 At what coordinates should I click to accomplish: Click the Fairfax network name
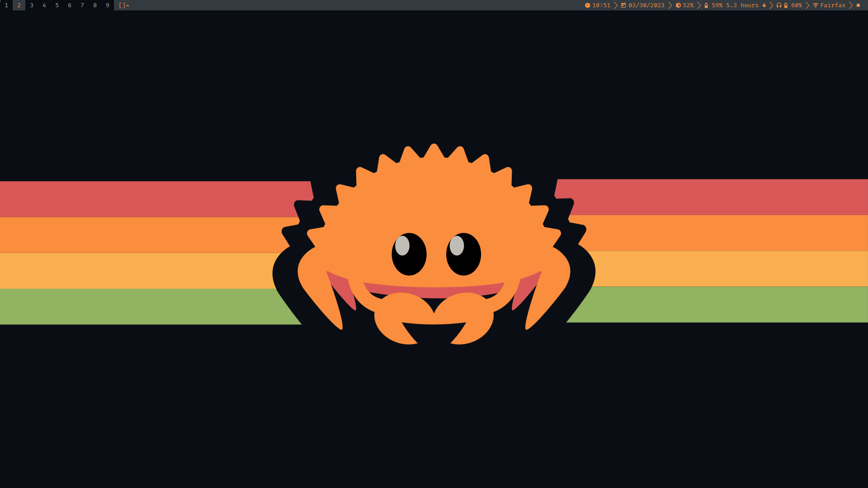[833, 5]
